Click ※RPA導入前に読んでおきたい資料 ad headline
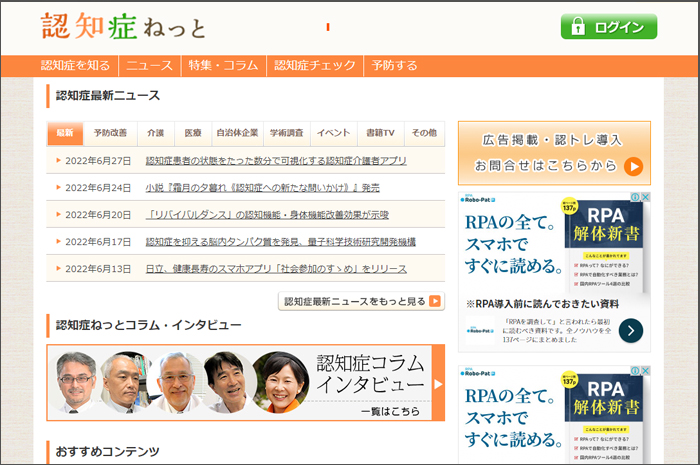Image resolution: width=700 pixels, height=465 pixels. coord(542,304)
